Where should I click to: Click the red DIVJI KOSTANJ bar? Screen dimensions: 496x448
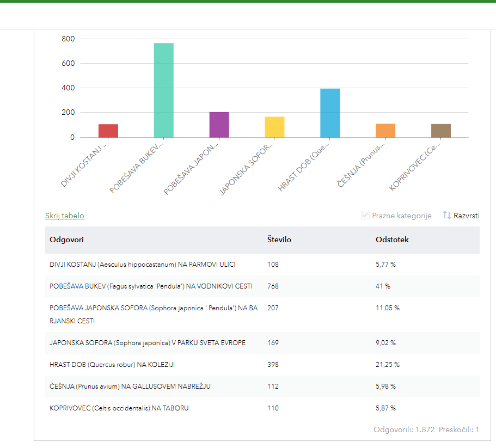(108, 131)
